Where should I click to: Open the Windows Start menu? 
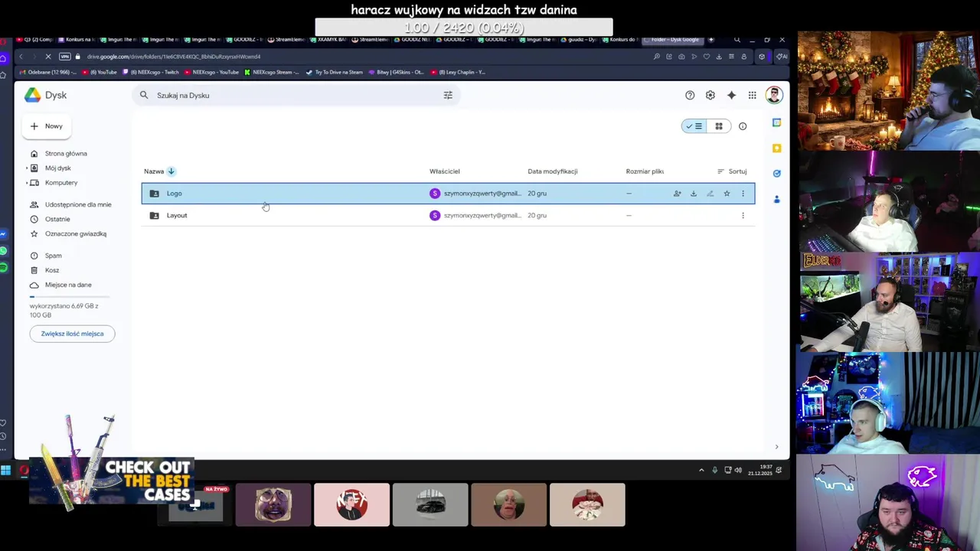point(5,470)
